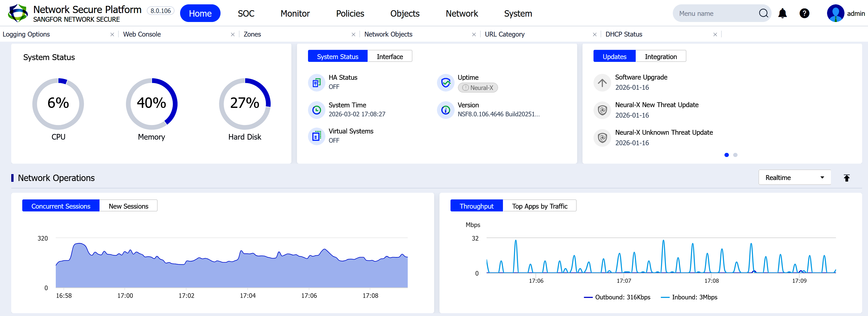Switch to the DHCP Status tab
The height and width of the screenshot is (316, 868).
624,34
